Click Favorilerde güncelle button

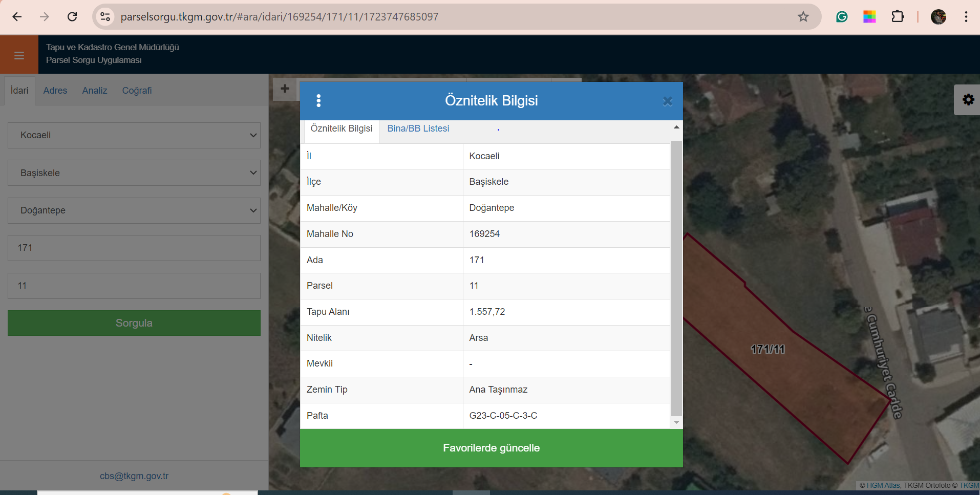492,448
